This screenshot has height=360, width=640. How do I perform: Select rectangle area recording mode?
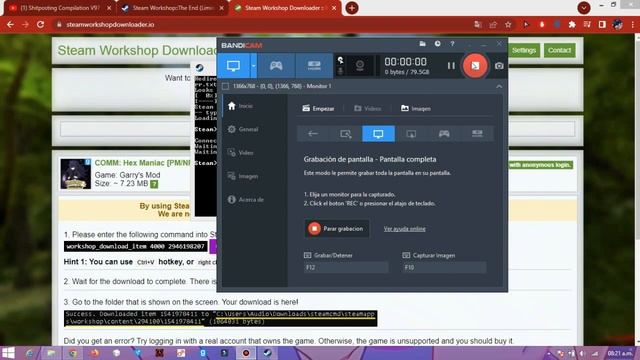coord(346,134)
